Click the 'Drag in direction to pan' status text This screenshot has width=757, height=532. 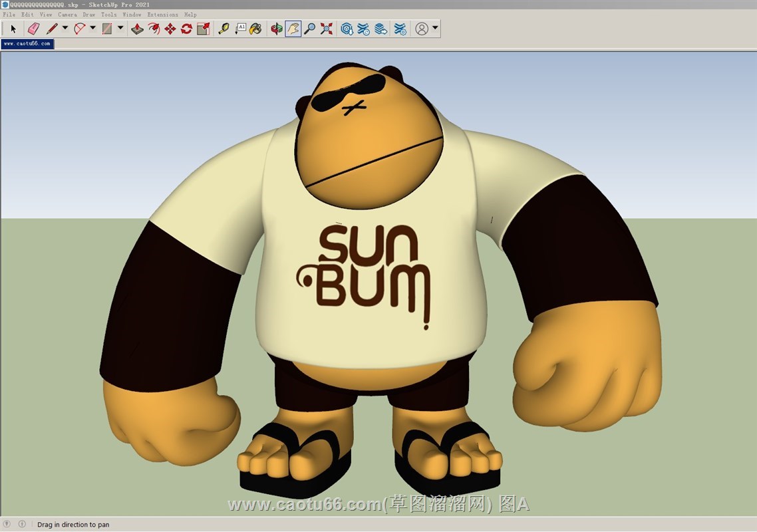(x=73, y=524)
